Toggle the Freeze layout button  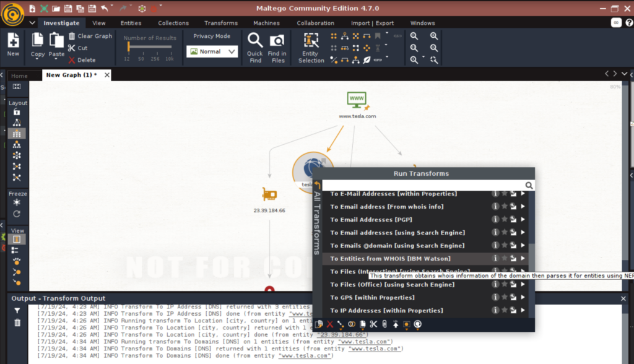tap(17, 202)
